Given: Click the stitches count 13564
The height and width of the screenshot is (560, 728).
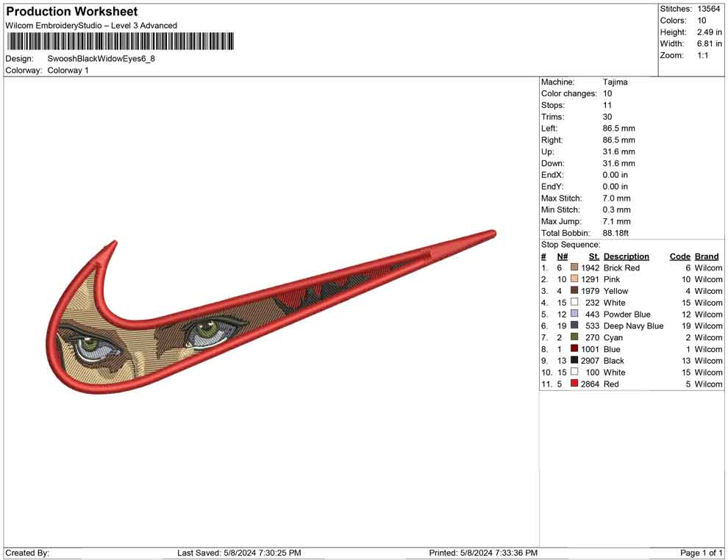Looking at the screenshot, I should [708, 9].
